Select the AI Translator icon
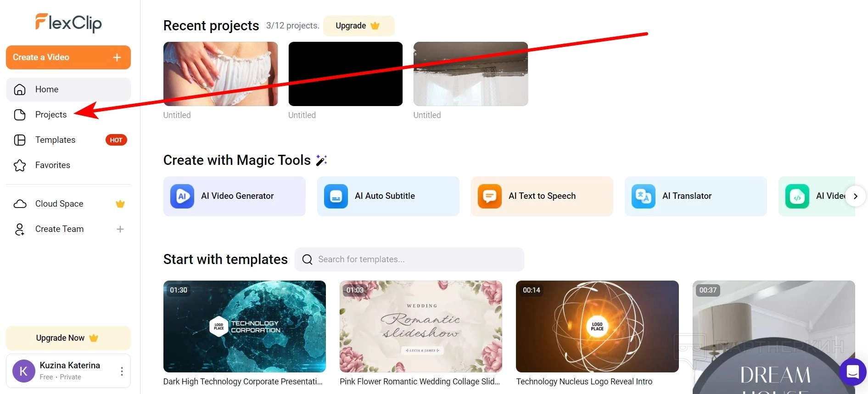The width and height of the screenshot is (868, 394). pos(644,197)
